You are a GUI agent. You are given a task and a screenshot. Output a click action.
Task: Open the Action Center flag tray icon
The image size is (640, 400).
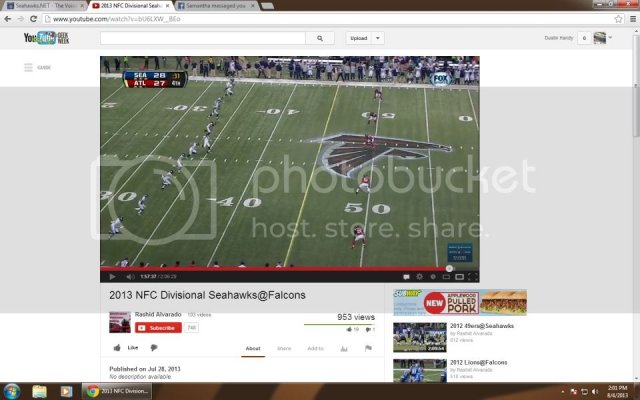(573, 392)
